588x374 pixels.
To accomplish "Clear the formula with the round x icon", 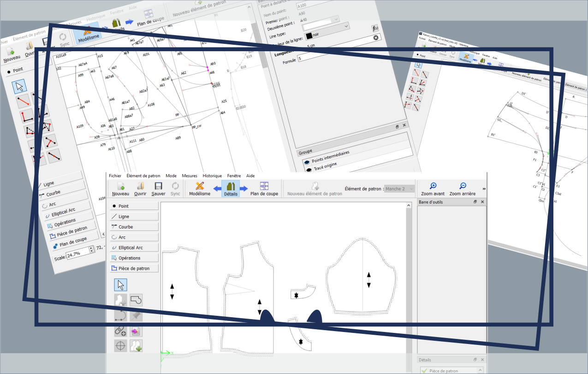I will 376,38.
